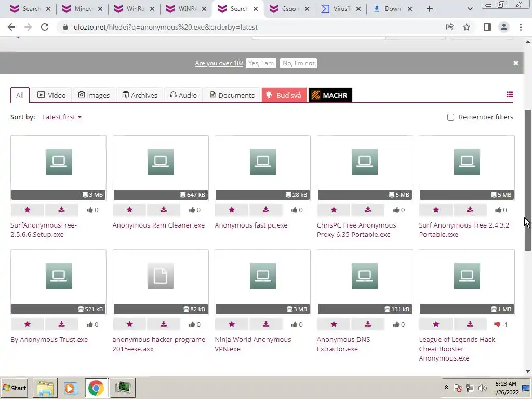The width and height of the screenshot is (532, 399).
Task: Download Surf Anonymous Free 2.4.3.2 Portable via icon
Action: (x=470, y=210)
